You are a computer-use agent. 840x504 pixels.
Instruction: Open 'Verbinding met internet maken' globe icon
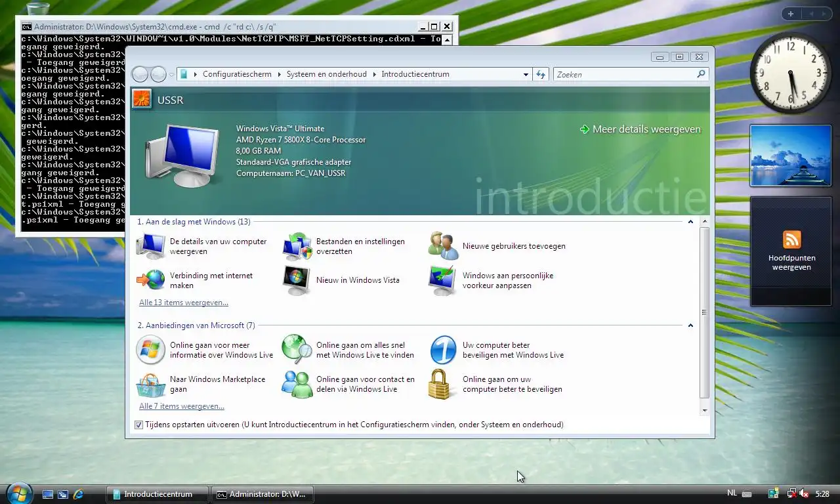tap(151, 280)
